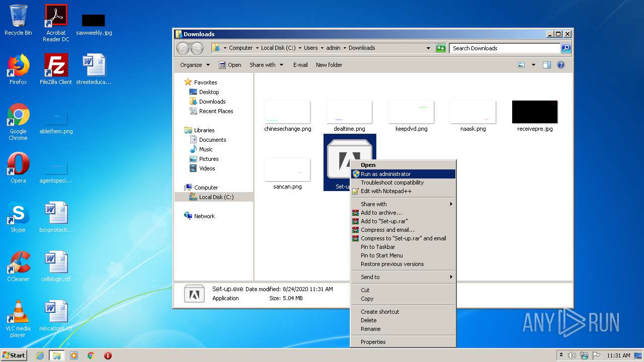This screenshot has height=362, width=644.
Task: Click the search magnifier icon
Action: pyautogui.click(x=566, y=48)
